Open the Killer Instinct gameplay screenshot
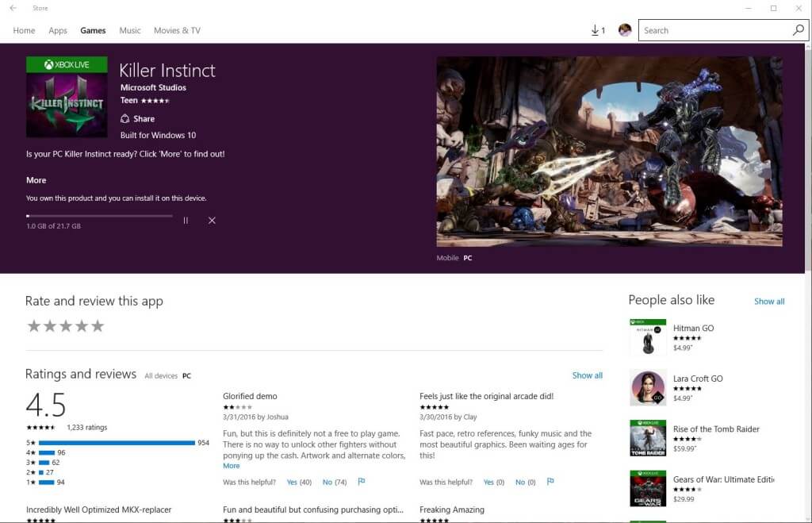The height and width of the screenshot is (523, 812). [609, 152]
